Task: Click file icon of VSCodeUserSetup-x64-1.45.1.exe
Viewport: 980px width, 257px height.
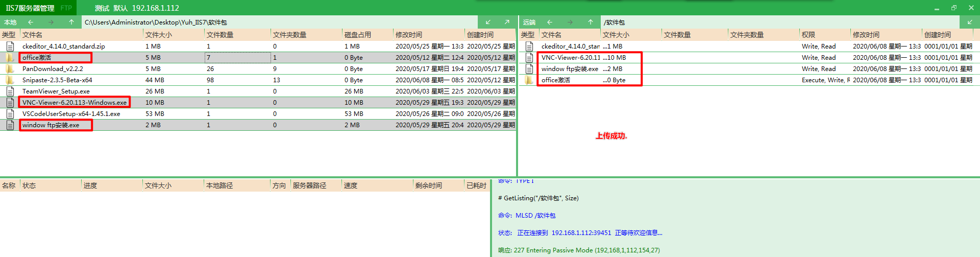Action: click(10, 113)
